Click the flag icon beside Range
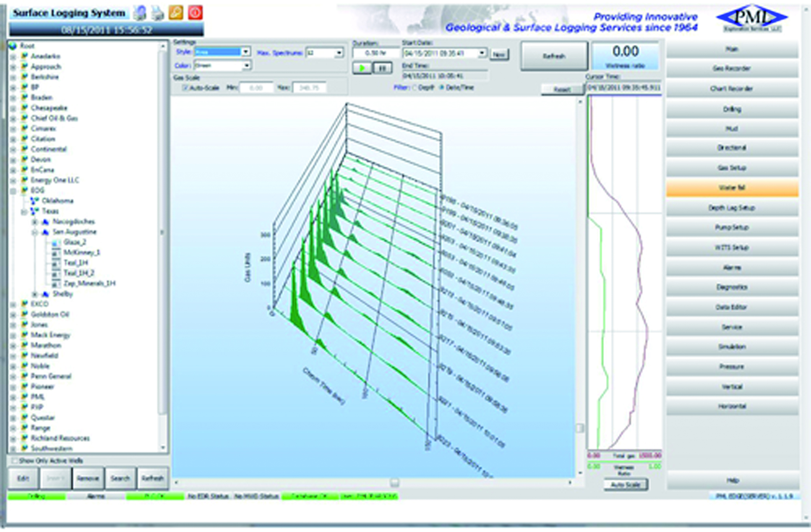 25,428
